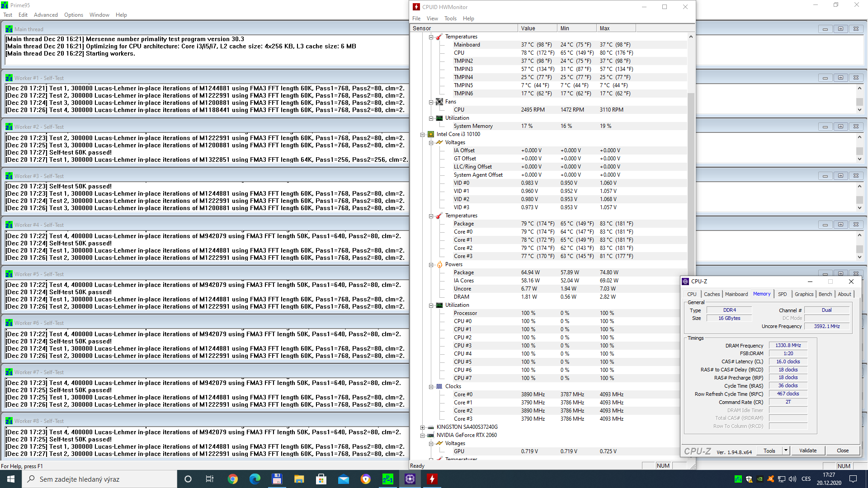Click the HWMonitor taskbar icon
This screenshot has height=488, width=868.
coord(432,479)
